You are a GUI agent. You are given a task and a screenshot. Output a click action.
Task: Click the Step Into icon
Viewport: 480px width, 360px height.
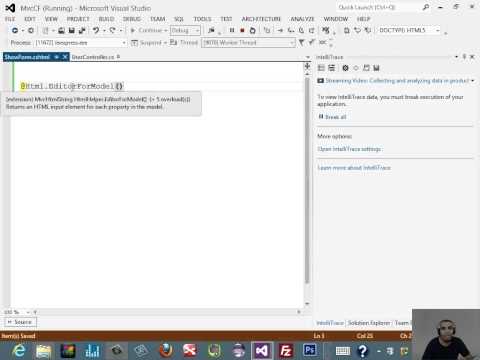pyautogui.click(x=291, y=30)
